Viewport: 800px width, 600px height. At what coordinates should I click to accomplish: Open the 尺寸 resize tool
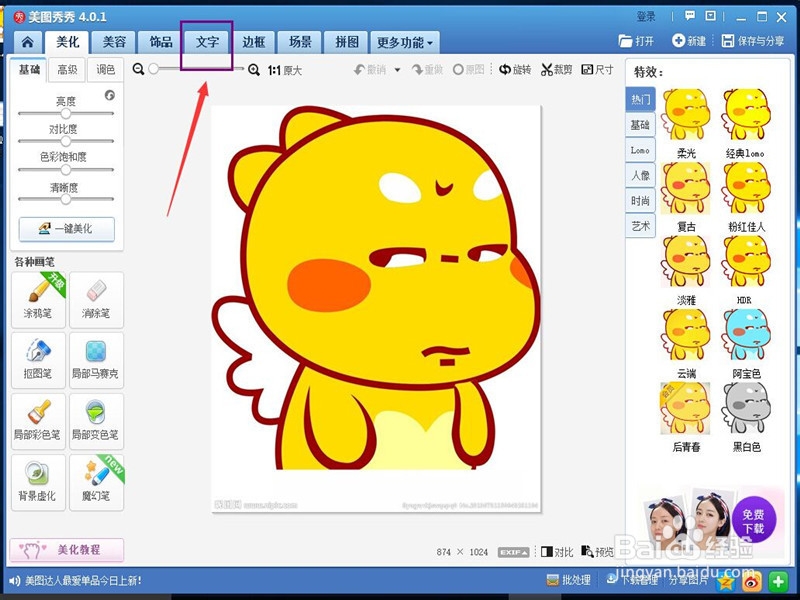(597, 69)
